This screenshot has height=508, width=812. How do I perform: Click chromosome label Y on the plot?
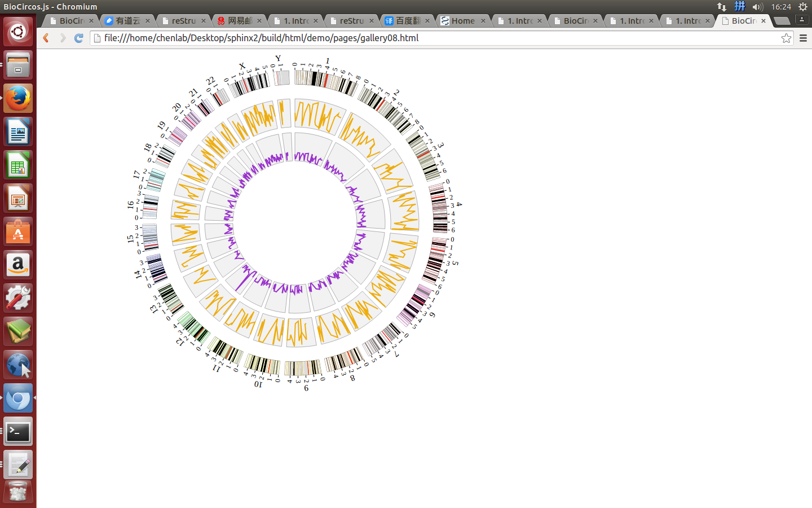click(x=278, y=58)
